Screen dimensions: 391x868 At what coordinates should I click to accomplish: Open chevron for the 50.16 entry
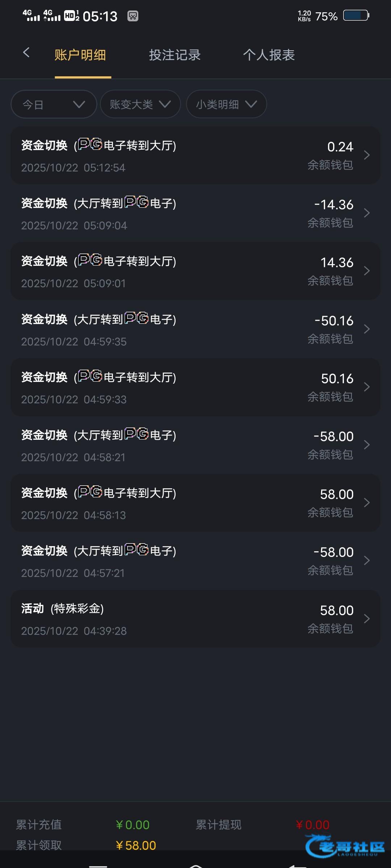point(367,387)
